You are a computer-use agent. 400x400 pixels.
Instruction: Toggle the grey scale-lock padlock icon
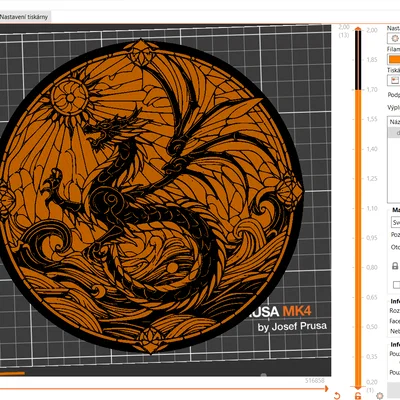(x=395, y=266)
